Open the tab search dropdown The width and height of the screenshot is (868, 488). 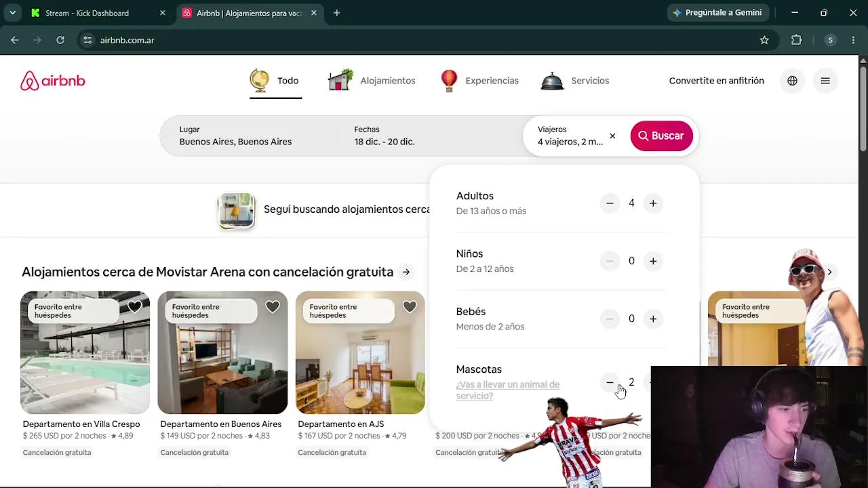[12, 13]
